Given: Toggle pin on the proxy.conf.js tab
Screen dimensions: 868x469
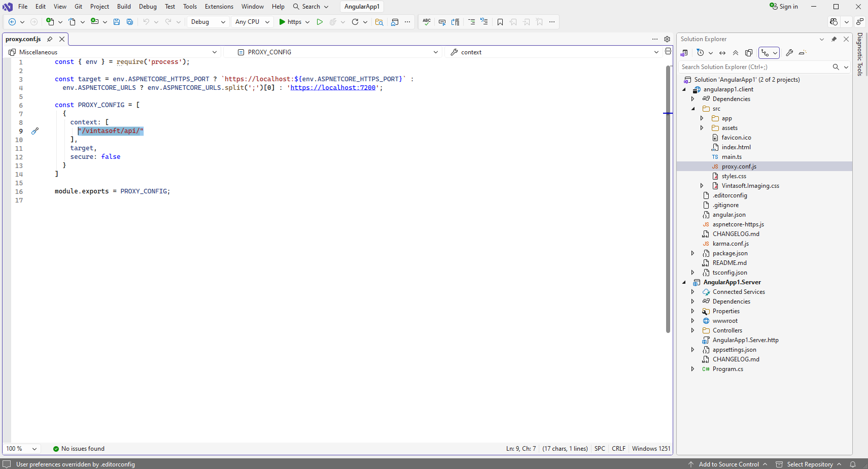Looking at the screenshot, I should (x=50, y=39).
